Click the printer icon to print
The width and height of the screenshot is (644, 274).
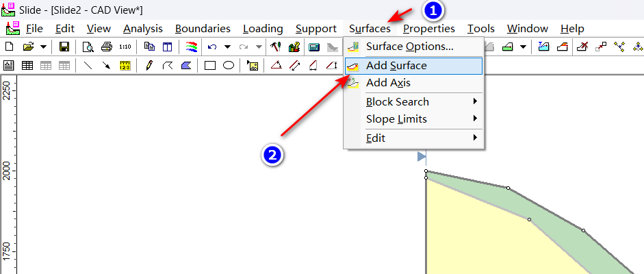[106, 47]
